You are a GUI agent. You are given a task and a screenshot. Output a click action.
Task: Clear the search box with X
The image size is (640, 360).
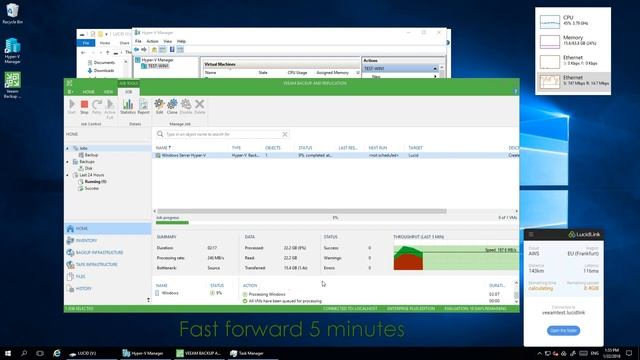pos(285,134)
